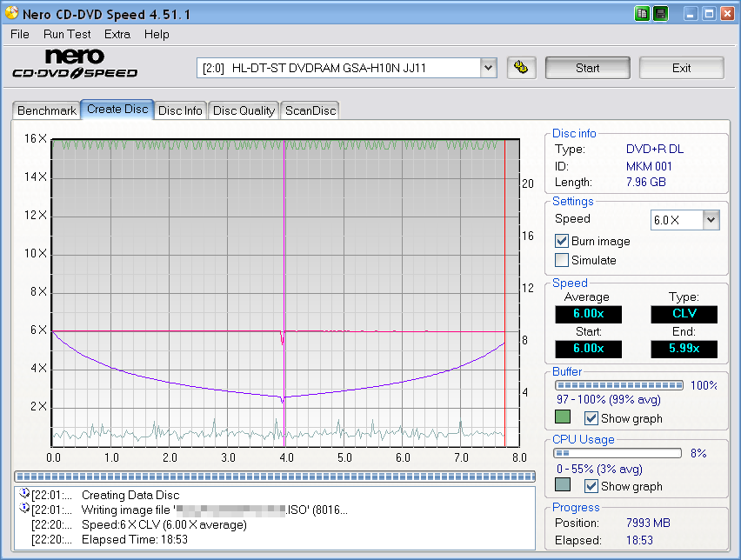Image resolution: width=741 pixels, height=560 pixels.
Task: Open the write Speed 6.0X dropdown arrow
Action: (711, 220)
